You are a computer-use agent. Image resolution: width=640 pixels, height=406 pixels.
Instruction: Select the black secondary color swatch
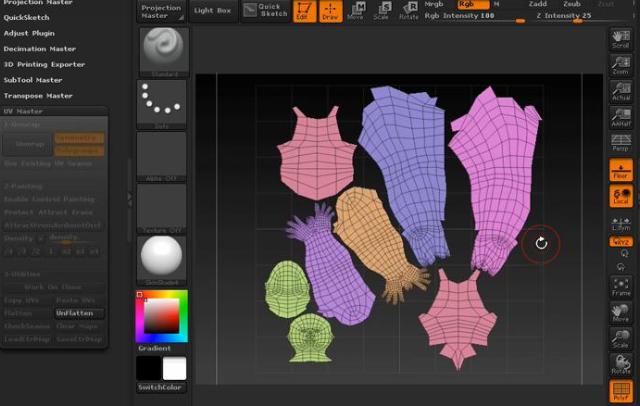pyautogui.click(x=148, y=368)
